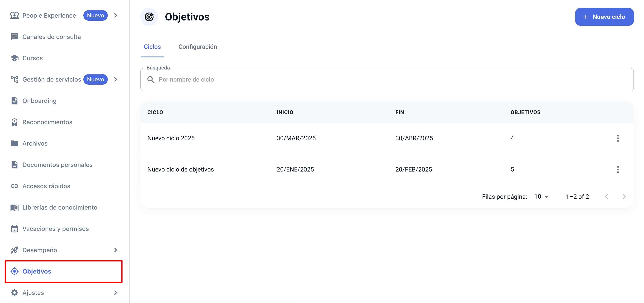Open options menu for Nuevo ciclo de objetivos
The height and width of the screenshot is (303, 644).
tap(618, 170)
